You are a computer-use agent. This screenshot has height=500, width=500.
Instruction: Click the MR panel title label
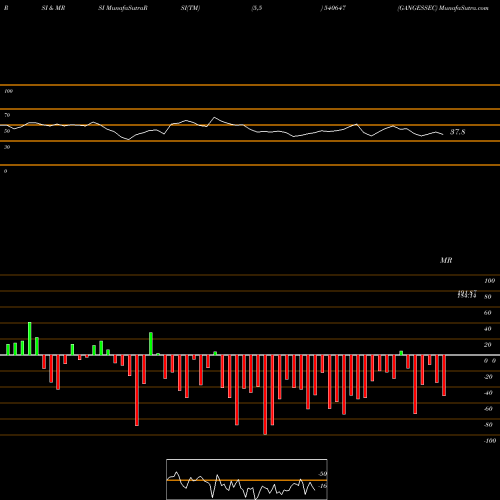(446, 260)
